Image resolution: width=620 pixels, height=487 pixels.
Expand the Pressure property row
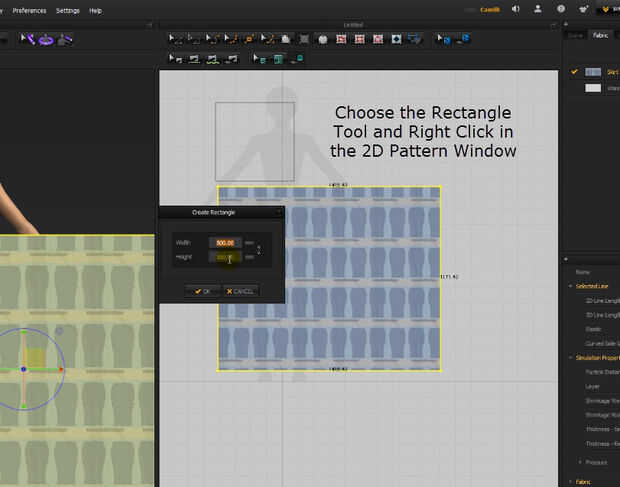point(582,462)
